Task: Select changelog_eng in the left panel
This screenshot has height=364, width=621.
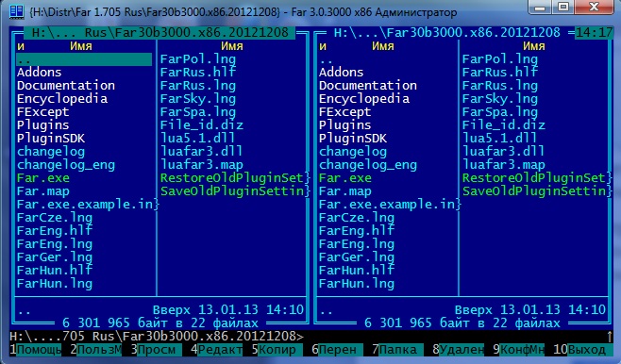Action: click(x=66, y=165)
